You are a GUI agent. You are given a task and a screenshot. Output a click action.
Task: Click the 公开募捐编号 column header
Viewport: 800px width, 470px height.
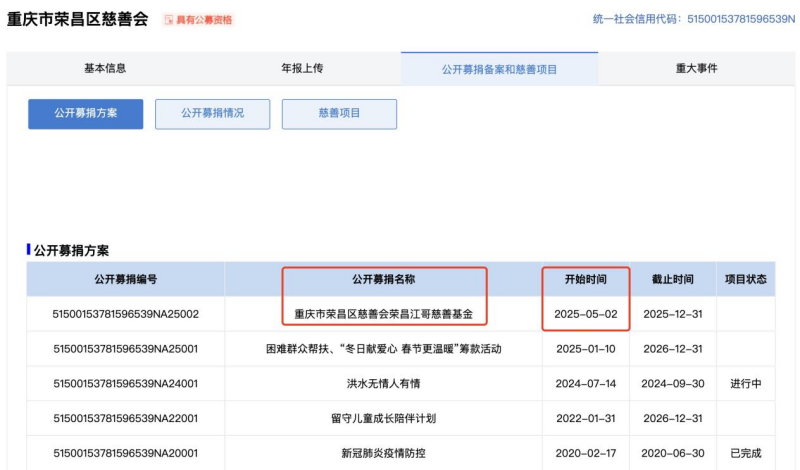click(x=125, y=280)
